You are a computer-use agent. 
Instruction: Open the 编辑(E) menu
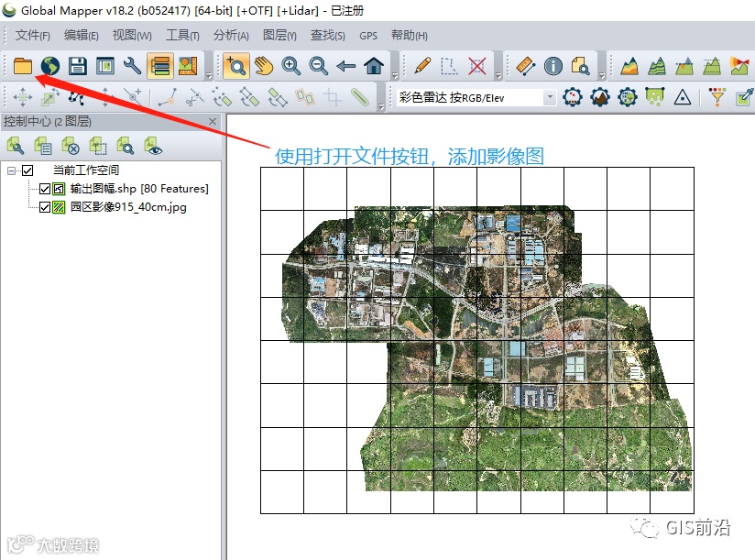pos(82,35)
